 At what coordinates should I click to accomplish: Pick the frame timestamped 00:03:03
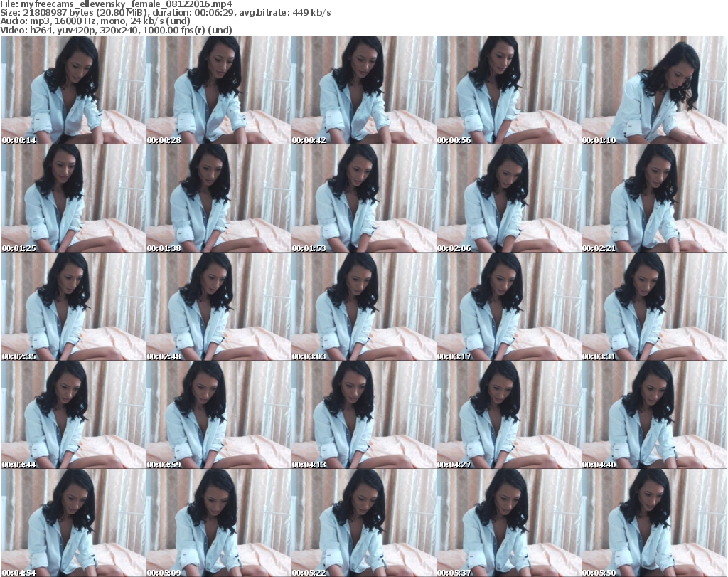click(x=363, y=307)
